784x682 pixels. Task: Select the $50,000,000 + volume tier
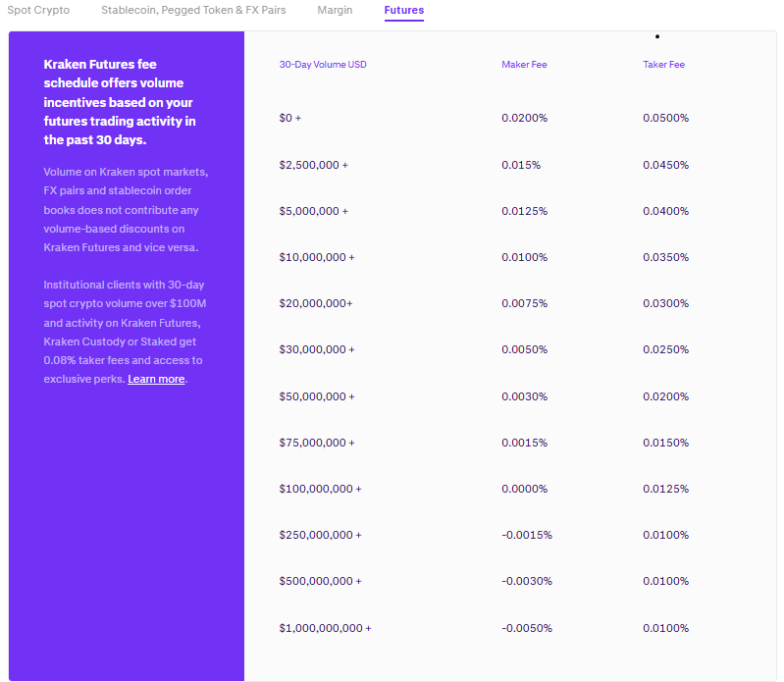tap(317, 396)
